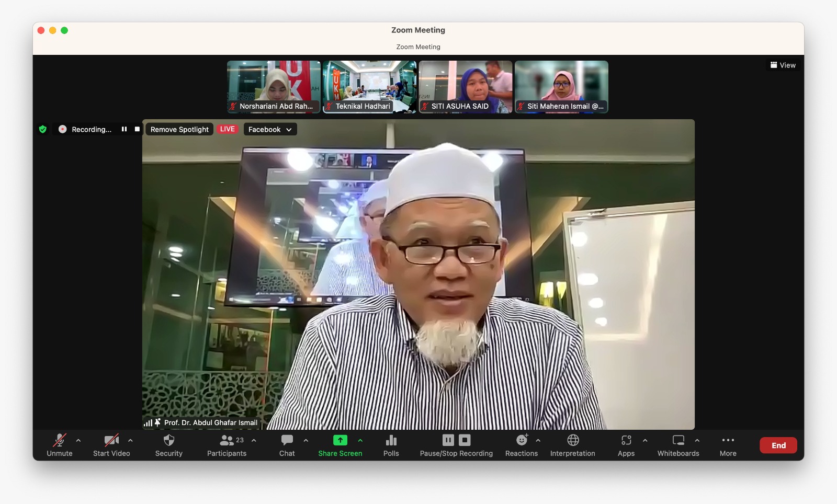Screen dimensions: 837x504
Task: Expand audio options arrow beside Unmute
Action: 78,440
